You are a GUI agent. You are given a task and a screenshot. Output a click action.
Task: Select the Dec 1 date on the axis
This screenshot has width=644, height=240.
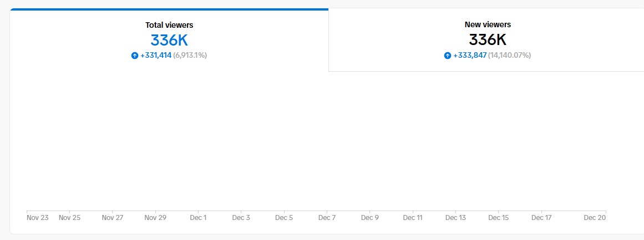pyautogui.click(x=199, y=218)
